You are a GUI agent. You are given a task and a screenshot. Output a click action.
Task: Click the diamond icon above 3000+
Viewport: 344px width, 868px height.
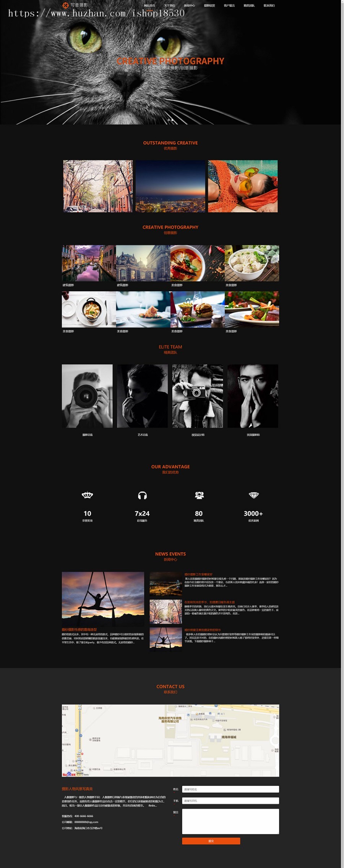point(254,495)
